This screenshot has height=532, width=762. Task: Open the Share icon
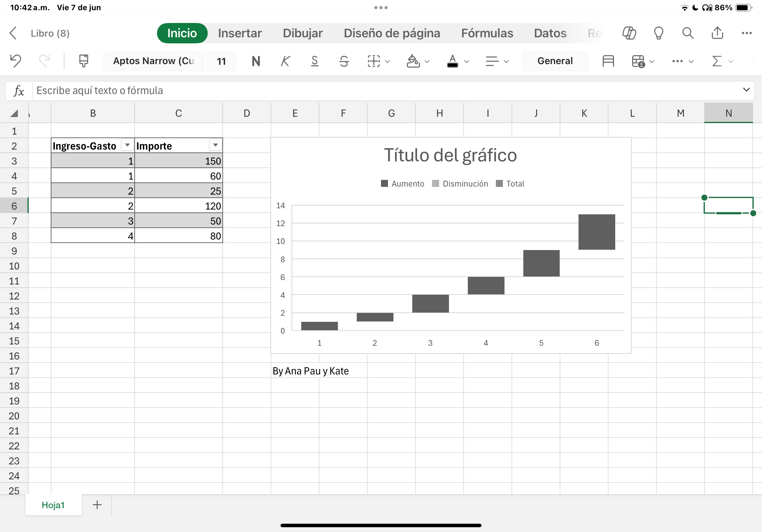point(717,33)
